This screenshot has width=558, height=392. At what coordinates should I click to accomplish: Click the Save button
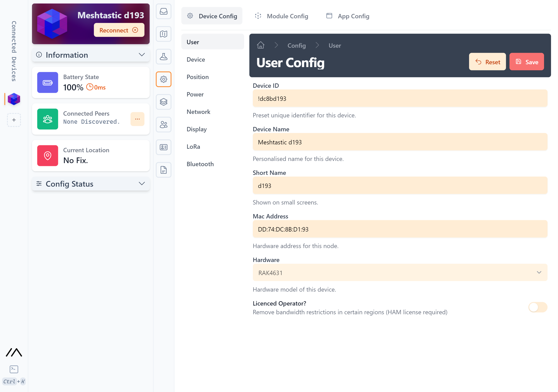click(x=526, y=62)
